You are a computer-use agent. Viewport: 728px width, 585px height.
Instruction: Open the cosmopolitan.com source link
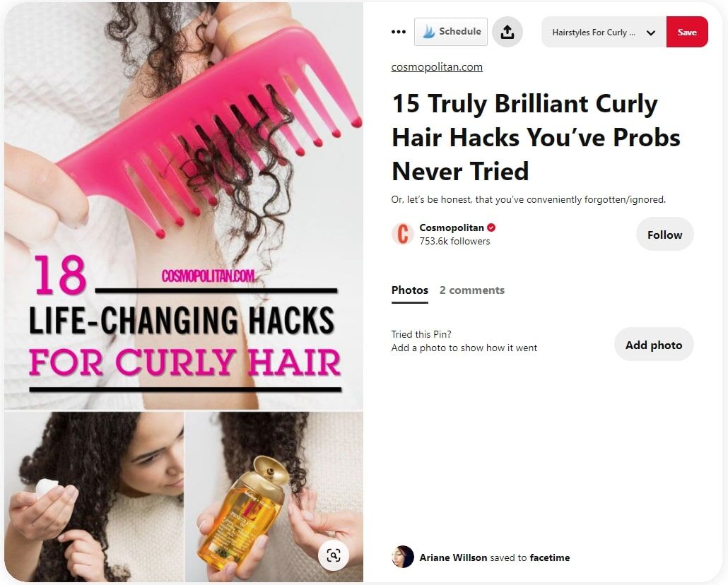(x=436, y=67)
